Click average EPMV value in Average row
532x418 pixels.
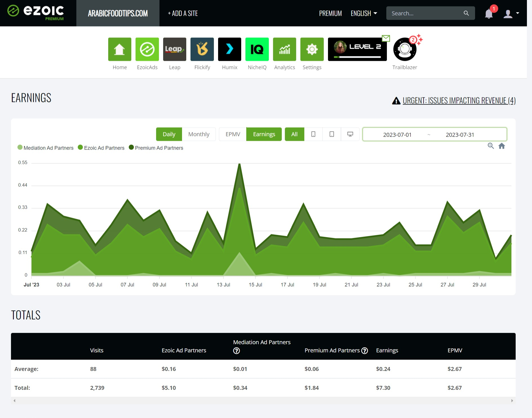click(x=455, y=369)
